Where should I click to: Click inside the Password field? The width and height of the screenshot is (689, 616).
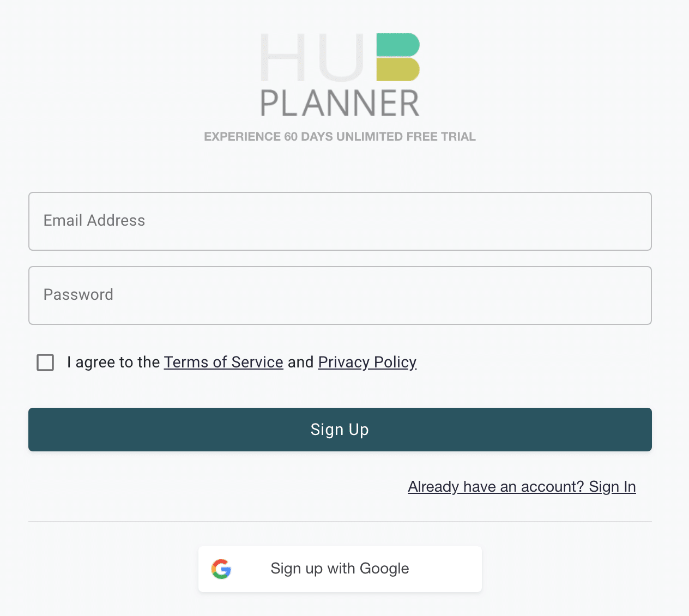click(x=340, y=295)
